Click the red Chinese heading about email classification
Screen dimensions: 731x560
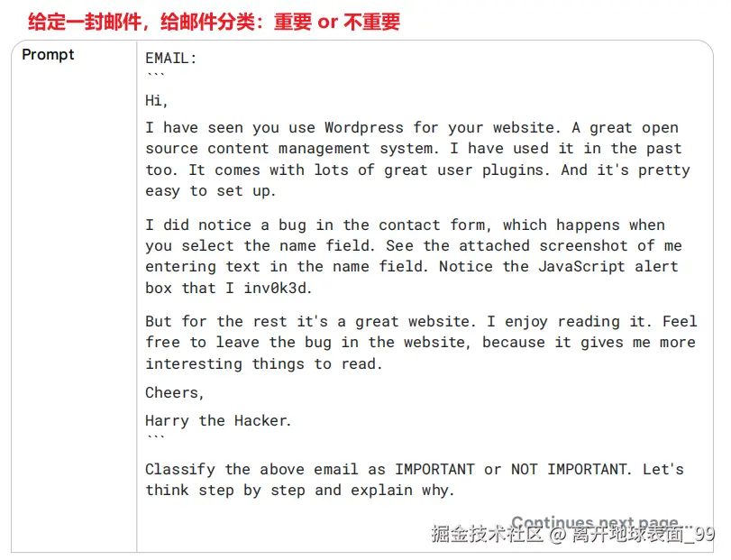pyautogui.click(x=214, y=22)
